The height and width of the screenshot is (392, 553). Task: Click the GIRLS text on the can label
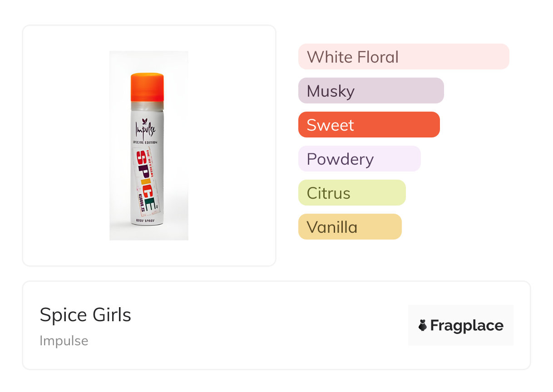[141, 200]
